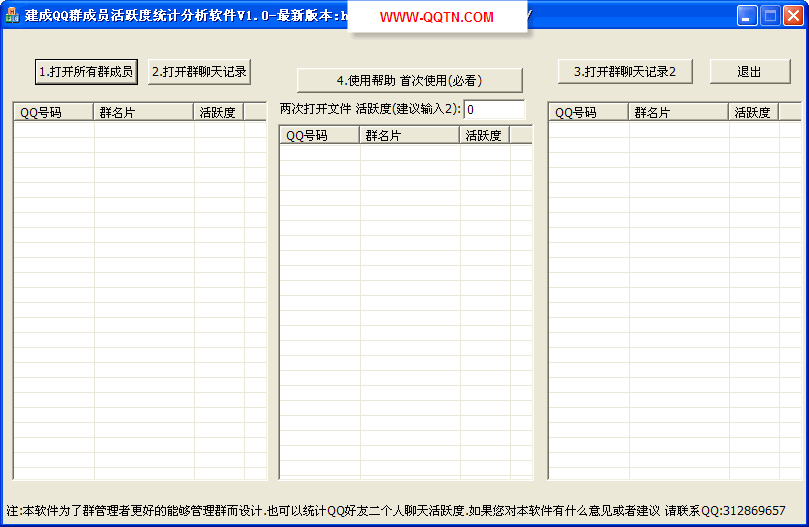809x527 pixels.
Task: Sort left list by 群名片 column header
Action: (143, 112)
